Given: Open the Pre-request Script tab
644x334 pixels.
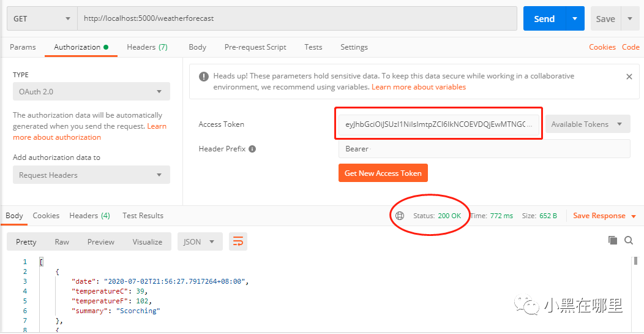Looking at the screenshot, I should coord(255,47).
